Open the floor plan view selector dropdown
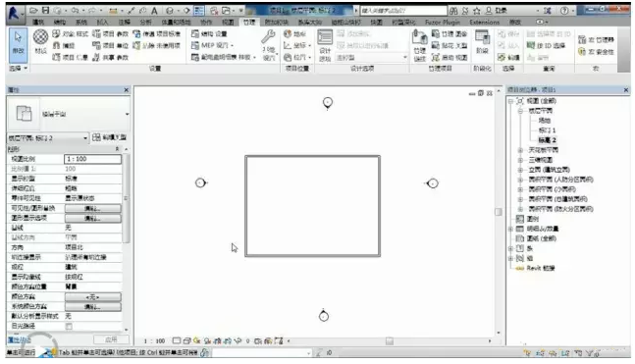Screen dimensions: 635x364 (x=48, y=138)
